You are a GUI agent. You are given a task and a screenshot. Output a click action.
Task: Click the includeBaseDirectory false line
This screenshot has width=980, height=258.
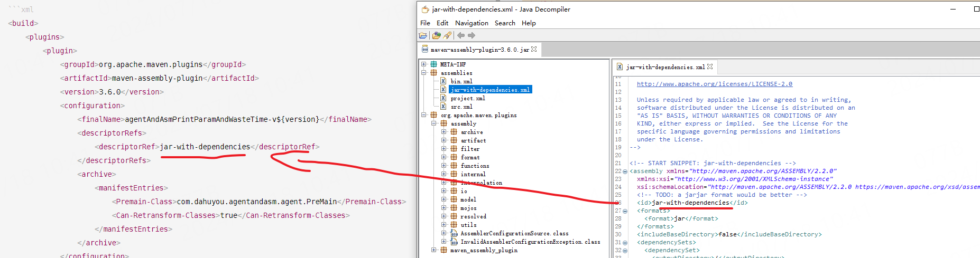pyautogui.click(x=729, y=234)
